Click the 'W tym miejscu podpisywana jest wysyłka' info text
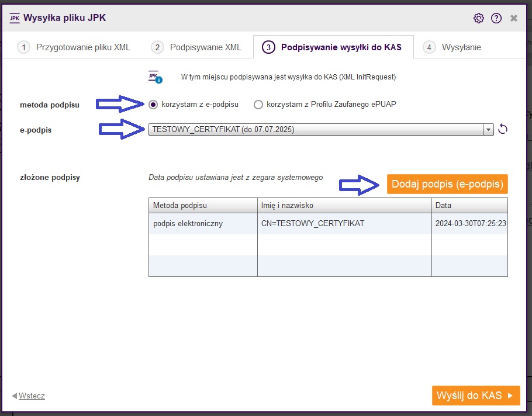 coord(288,77)
